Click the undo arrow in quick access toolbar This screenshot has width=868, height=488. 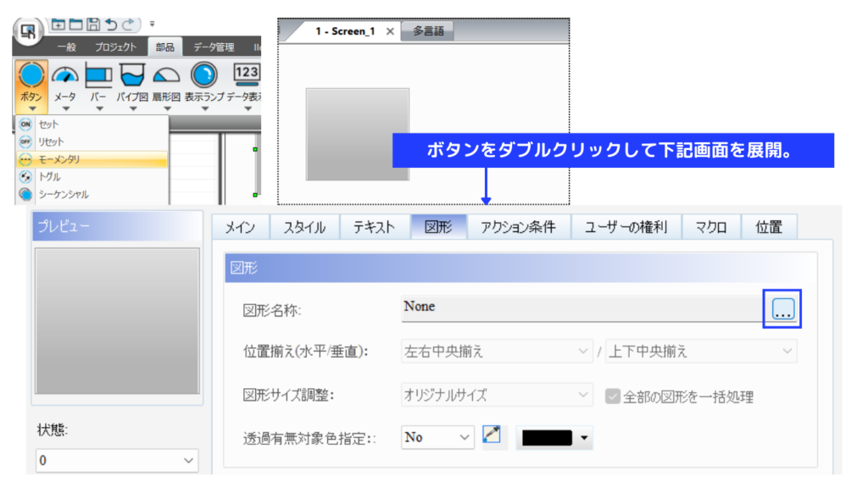click(112, 25)
